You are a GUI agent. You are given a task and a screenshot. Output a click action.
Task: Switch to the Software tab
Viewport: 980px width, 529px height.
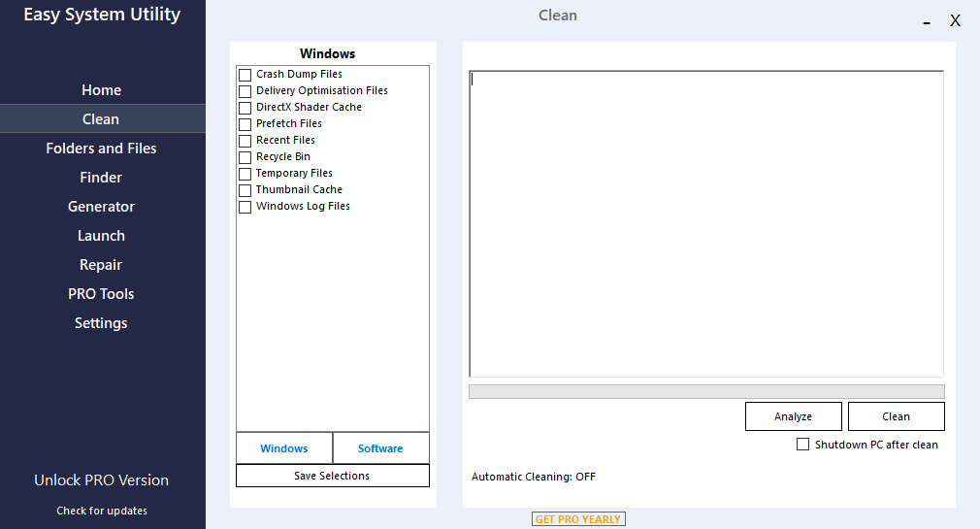click(380, 448)
